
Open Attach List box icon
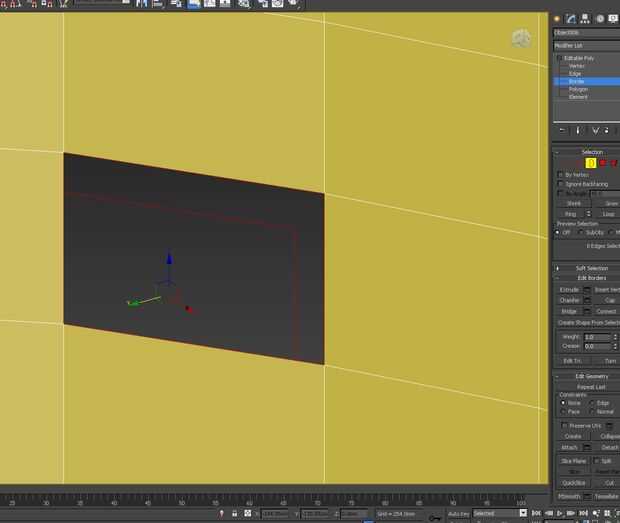pyautogui.click(x=587, y=447)
